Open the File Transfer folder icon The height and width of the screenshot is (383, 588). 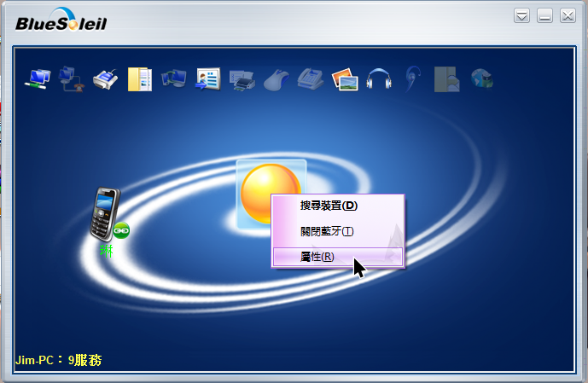point(139,79)
